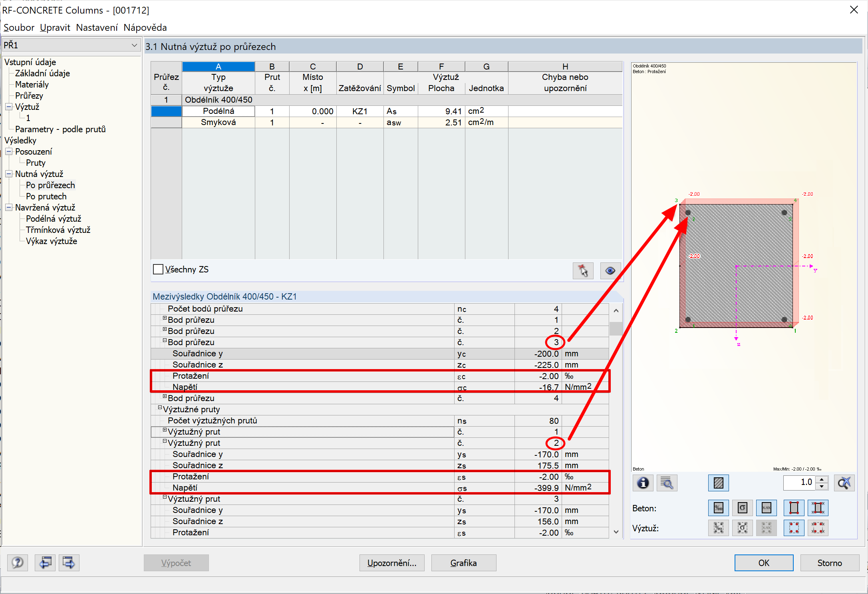
Task: Show concrete stress sigma icon in Beton row
Action: (742, 508)
